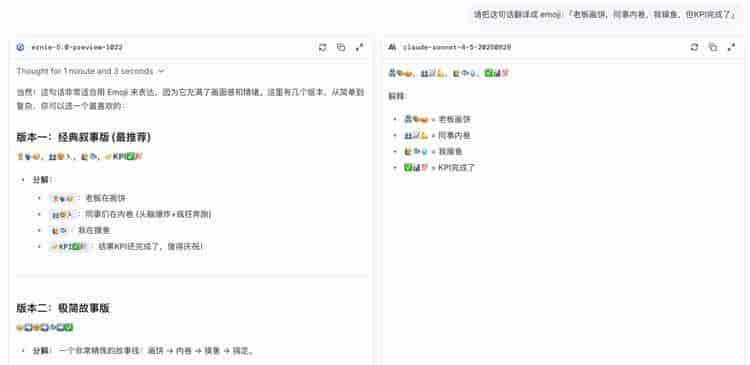The height and width of the screenshot is (365, 750).
Task: Copy the ernie-5.0-preview response
Action: pos(341,47)
